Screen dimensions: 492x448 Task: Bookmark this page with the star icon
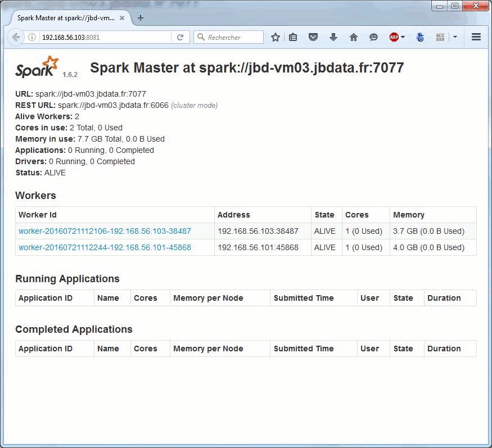(x=275, y=37)
